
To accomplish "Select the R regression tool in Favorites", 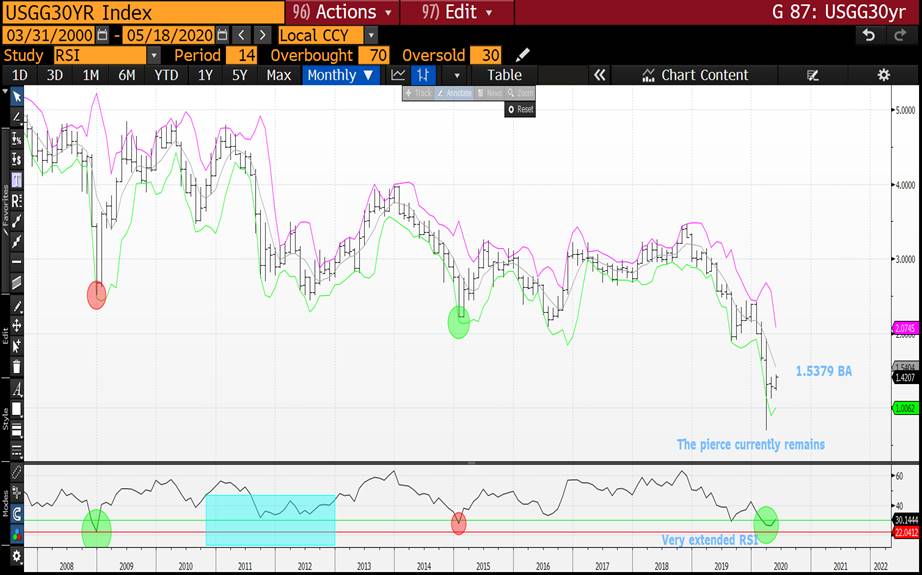I will click(16, 201).
